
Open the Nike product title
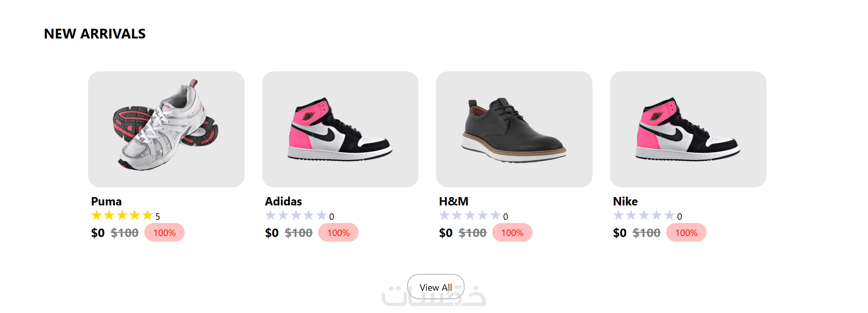625,201
